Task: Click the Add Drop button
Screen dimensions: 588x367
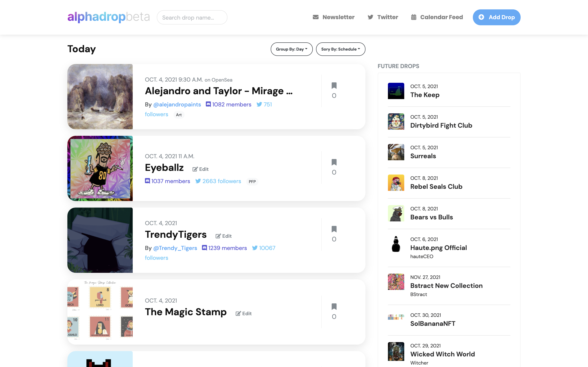Action: [496, 17]
